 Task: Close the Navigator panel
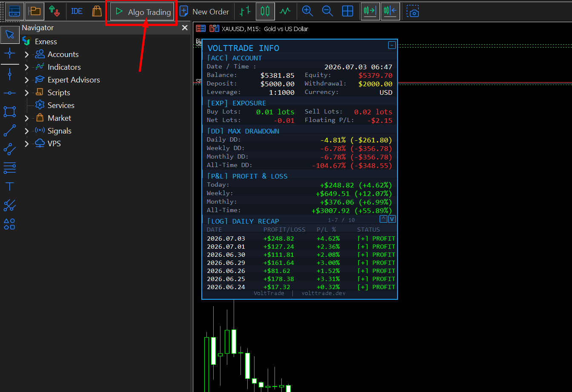[185, 28]
